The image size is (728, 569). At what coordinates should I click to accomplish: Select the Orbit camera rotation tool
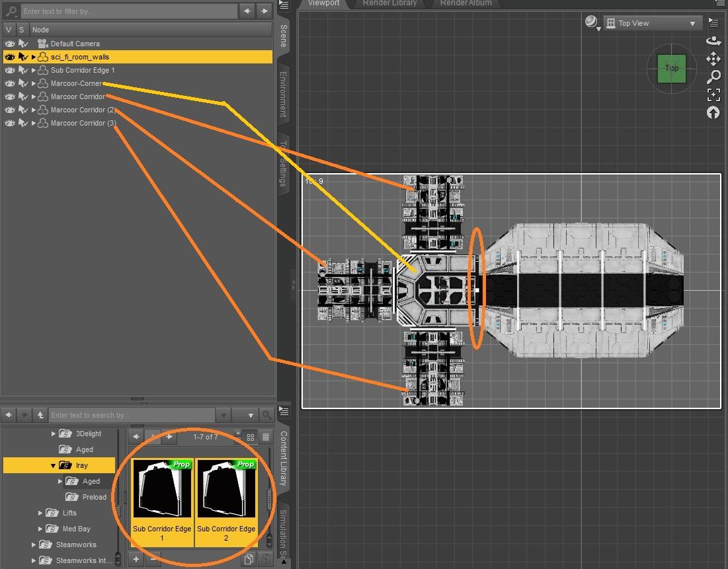[x=713, y=40]
